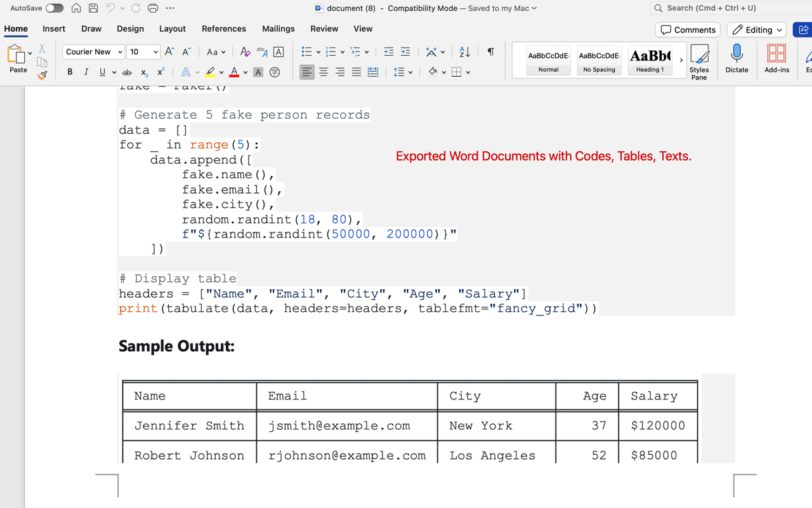Viewport: 812px width, 508px height.
Task: Print the document using the printer icon
Action: [153, 8]
